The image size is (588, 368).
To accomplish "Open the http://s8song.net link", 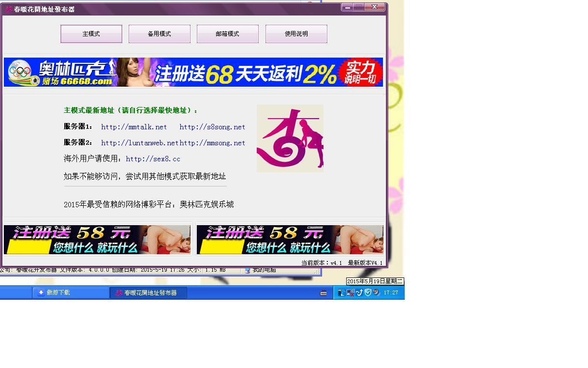I will (x=212, y=127).
